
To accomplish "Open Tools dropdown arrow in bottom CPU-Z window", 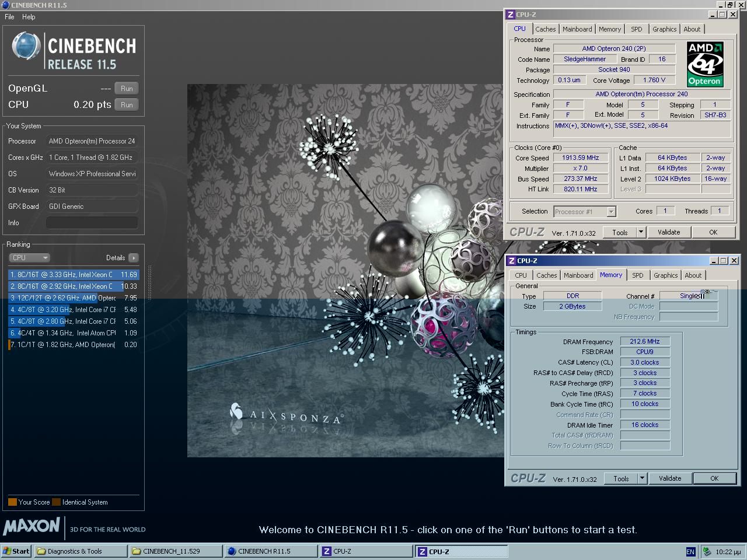I will [642, 478].
